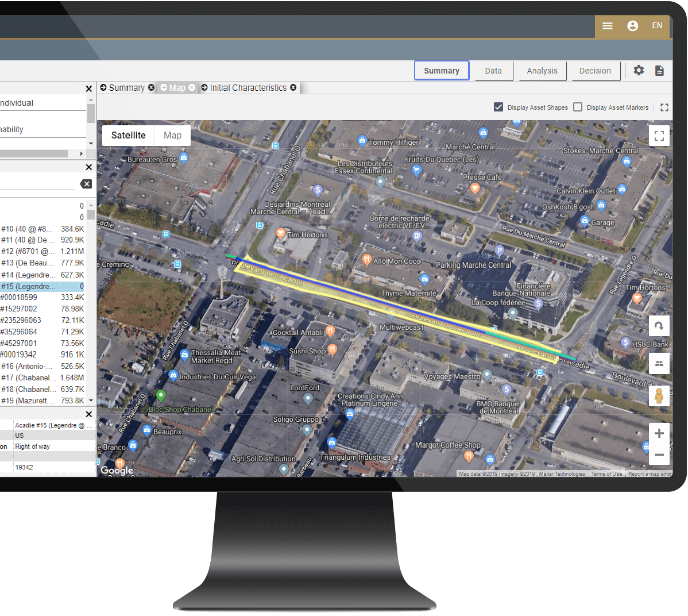Uncheck Display Asset Shapes

[498, 107]
